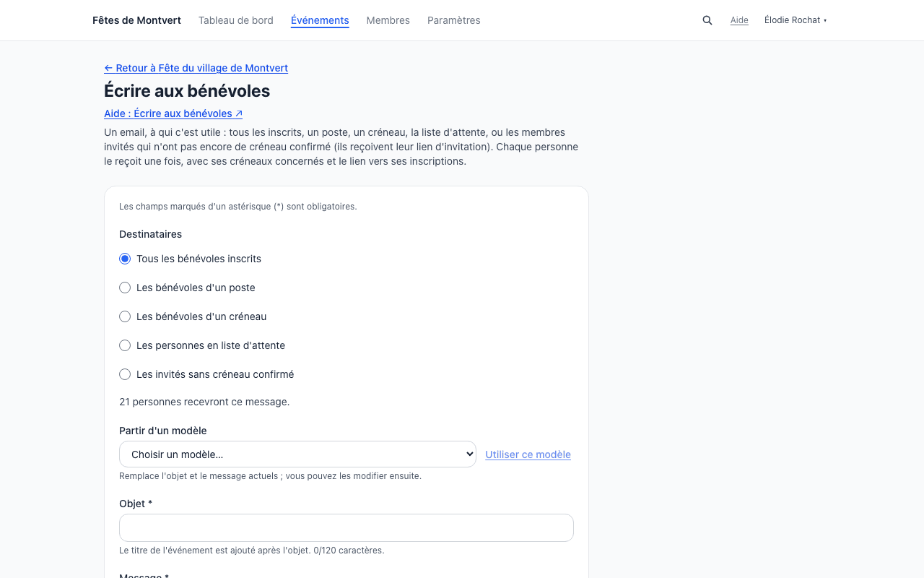Click "Retour à Fête du village de Montvert"

(196, 68)
